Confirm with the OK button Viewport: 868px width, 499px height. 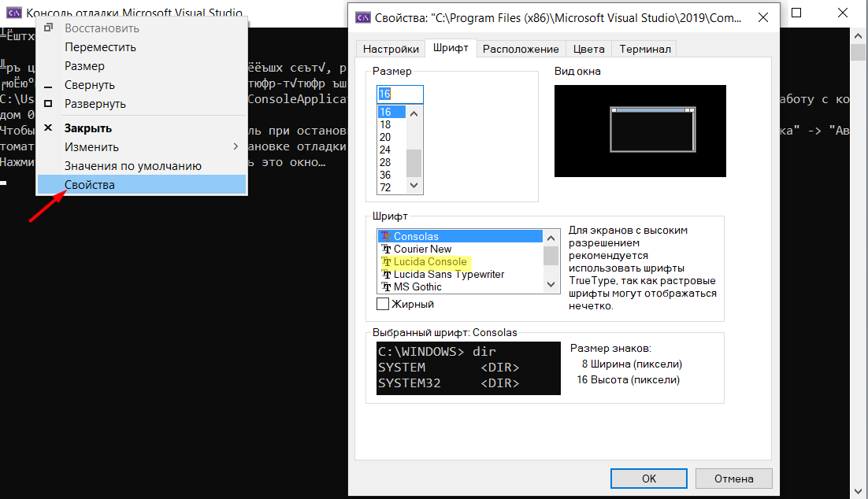point(649,479)
